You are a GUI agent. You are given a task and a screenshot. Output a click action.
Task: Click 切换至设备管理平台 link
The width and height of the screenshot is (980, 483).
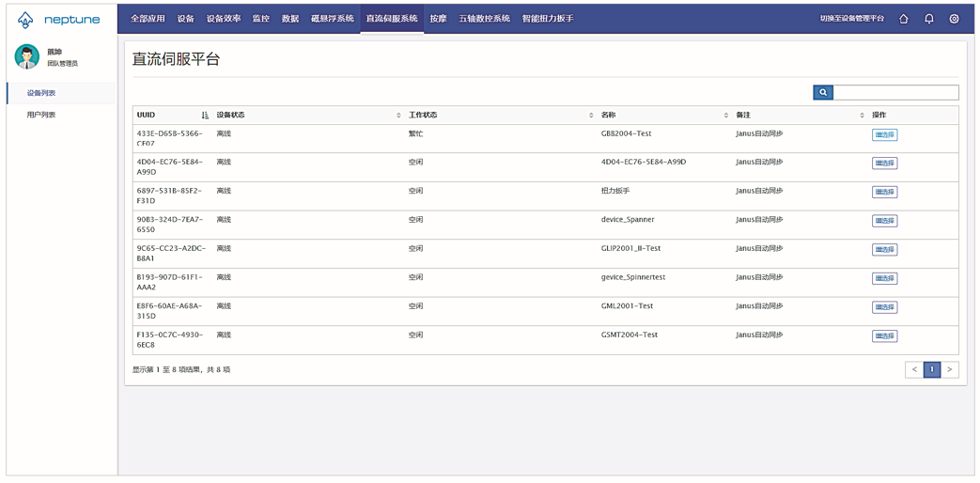pos(852,19)
